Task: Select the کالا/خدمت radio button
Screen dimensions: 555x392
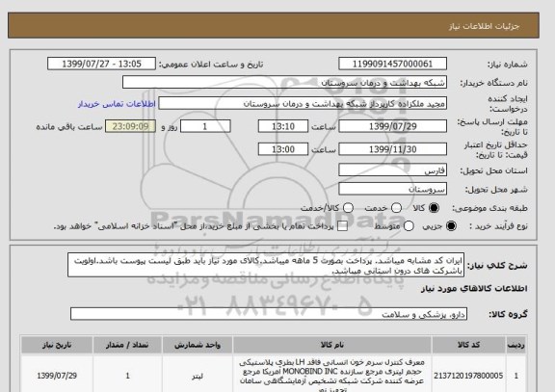Action: click(348, 208)
